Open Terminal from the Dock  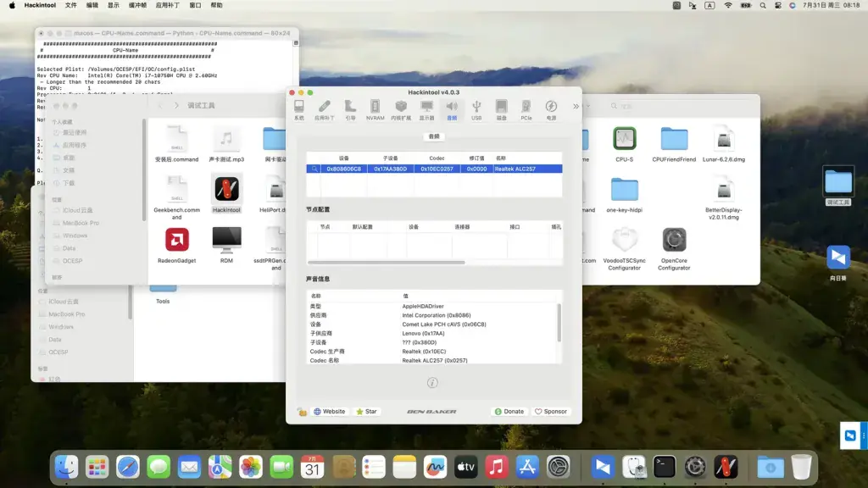click(665, 467)
